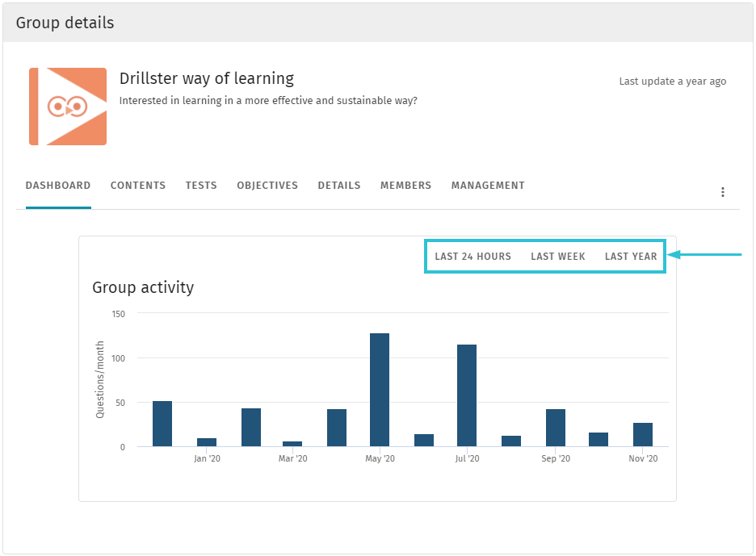Switch to the Dashboard tab
The width and height of the screenshot is (756, 556).
click(58, 186)
